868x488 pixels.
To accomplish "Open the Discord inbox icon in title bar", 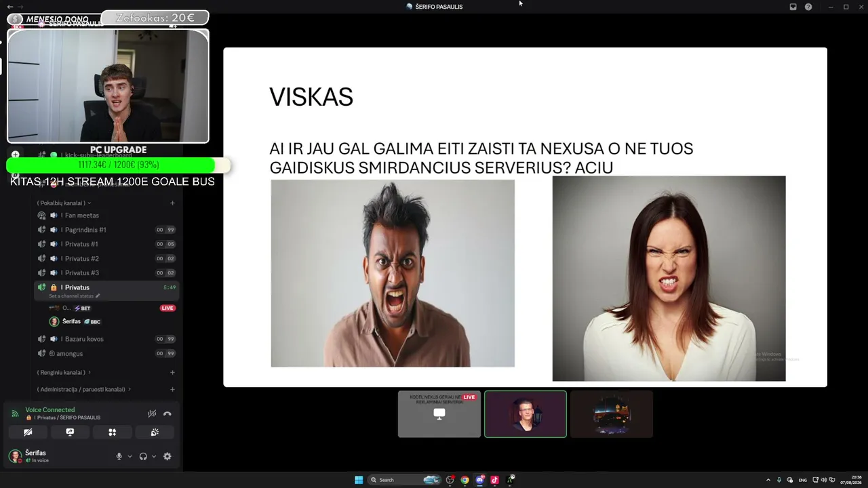I will (793, 7).
